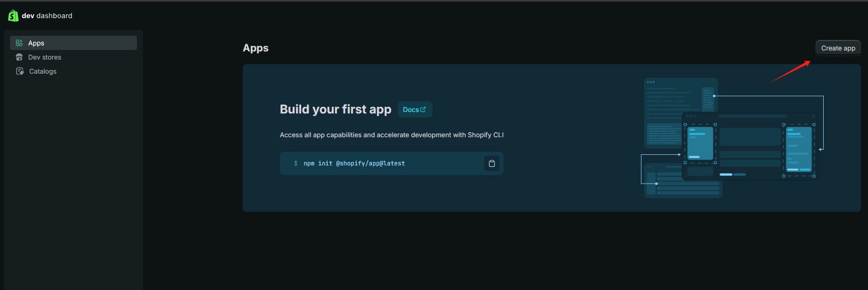Viewport: 868px width, 290px height.
Task: Open Catalogs from the sidebar
Action: (x=43, y=71)
